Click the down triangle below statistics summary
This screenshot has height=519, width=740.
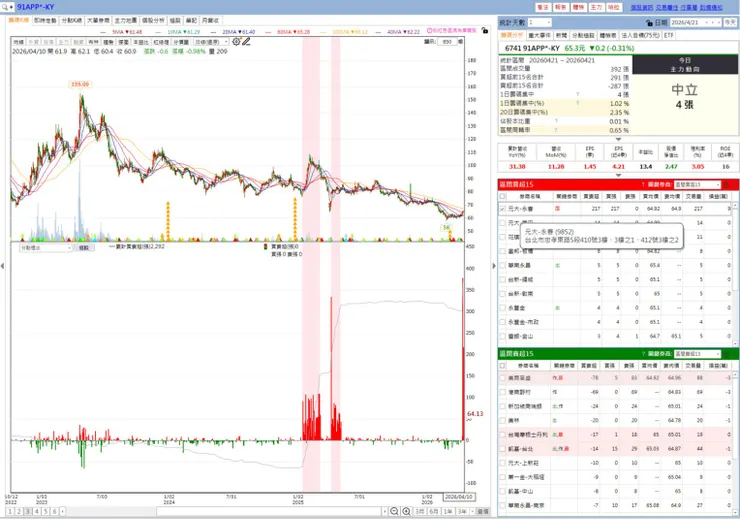[618, 139]
